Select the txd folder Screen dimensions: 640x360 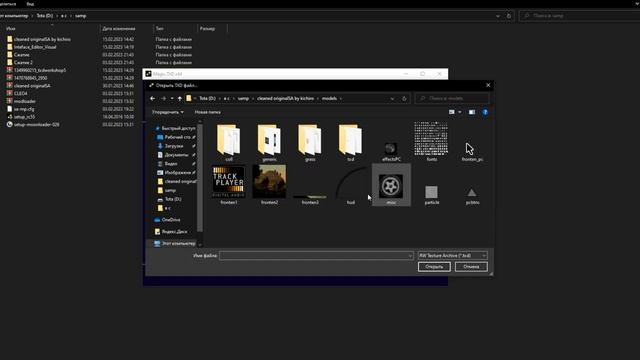pyautogui.click(x=350, y=142)
